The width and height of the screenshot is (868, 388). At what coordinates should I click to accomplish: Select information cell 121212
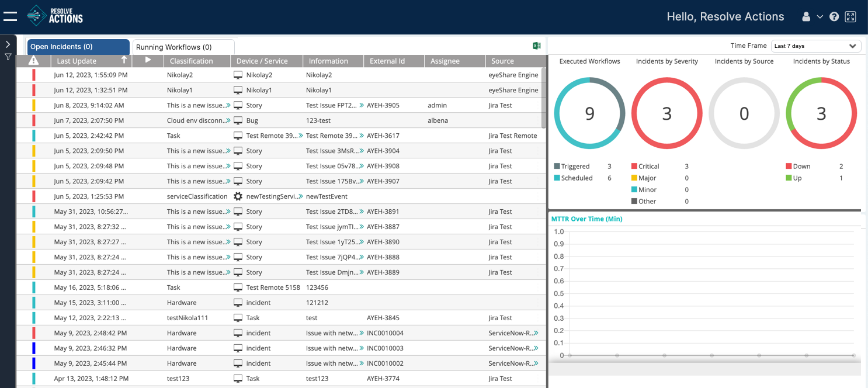pos(317,303)
